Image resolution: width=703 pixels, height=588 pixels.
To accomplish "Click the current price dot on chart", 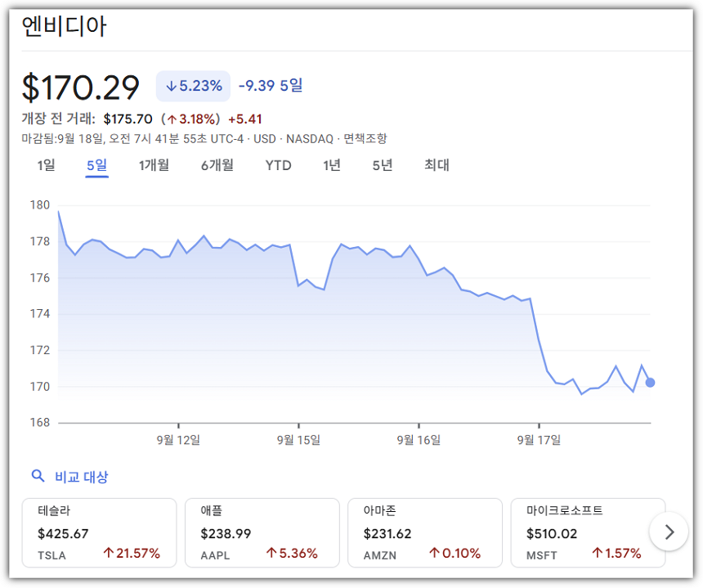I will (x=650, y=383).
